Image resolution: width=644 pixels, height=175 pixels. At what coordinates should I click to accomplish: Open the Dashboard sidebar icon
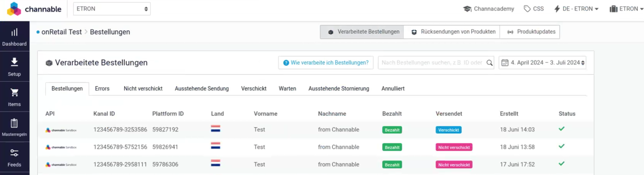tap(14, 33)
